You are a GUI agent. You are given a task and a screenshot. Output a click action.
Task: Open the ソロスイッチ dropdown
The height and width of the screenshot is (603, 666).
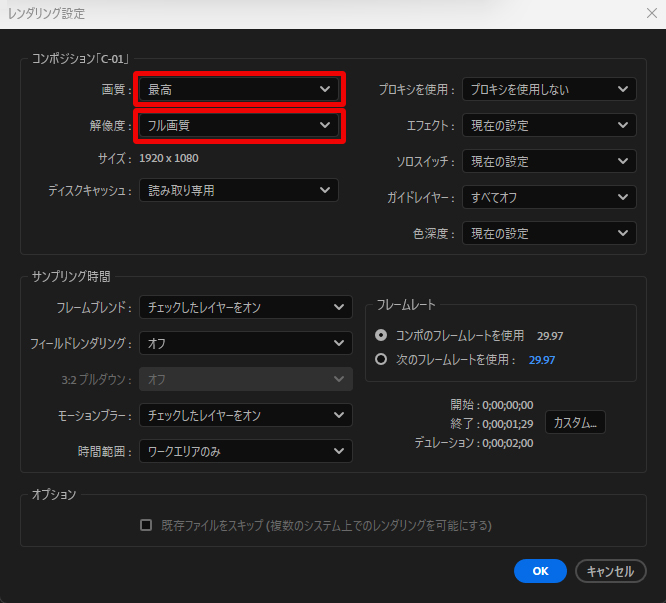pyautogui.click(x=548, y=161)
